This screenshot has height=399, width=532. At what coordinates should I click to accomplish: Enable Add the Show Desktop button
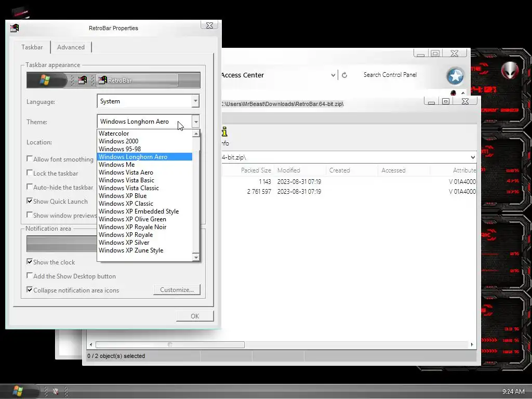click(30, 276)
